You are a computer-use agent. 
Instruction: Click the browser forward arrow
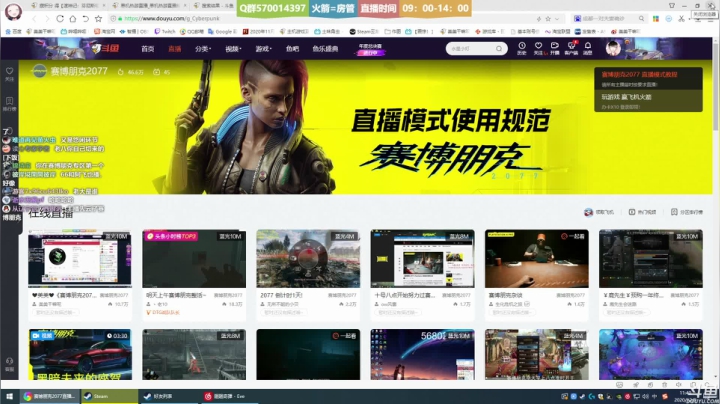(x=47, y=19)
